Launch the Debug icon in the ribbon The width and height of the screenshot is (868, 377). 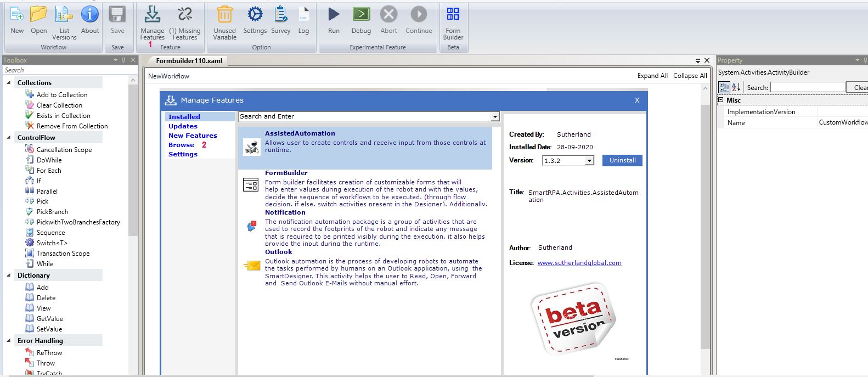(361, 15)
